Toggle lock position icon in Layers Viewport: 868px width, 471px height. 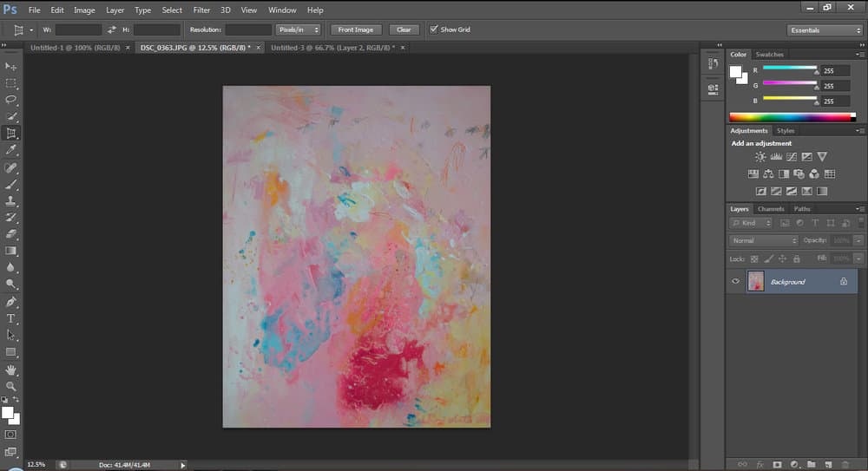pos(782,258)
